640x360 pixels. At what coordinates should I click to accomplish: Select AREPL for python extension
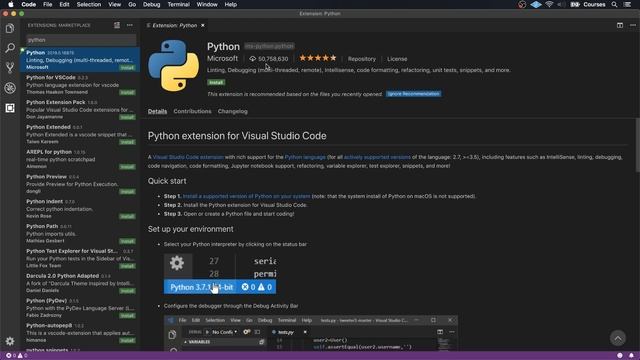coord(80,159)
